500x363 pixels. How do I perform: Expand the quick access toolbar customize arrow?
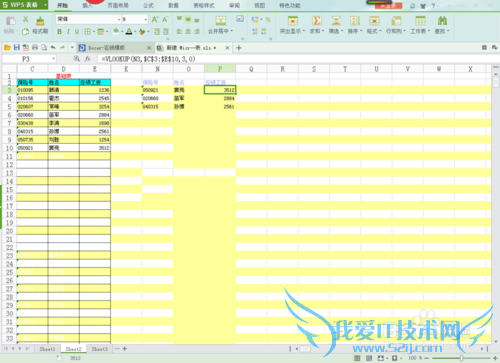72,48
